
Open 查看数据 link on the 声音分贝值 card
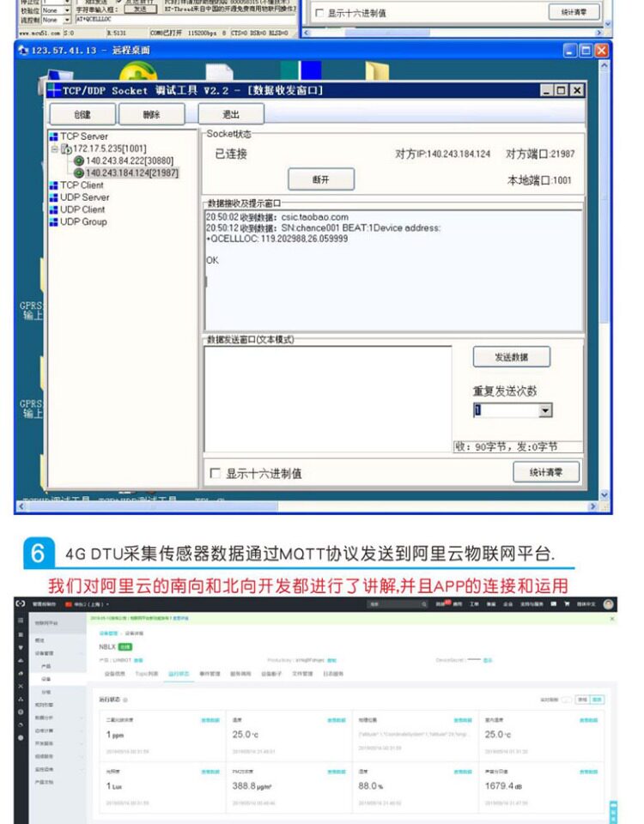pos(589,772)
